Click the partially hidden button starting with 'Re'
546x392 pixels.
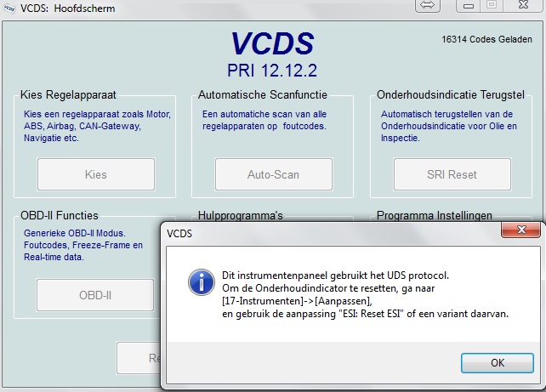click(139, 358)
